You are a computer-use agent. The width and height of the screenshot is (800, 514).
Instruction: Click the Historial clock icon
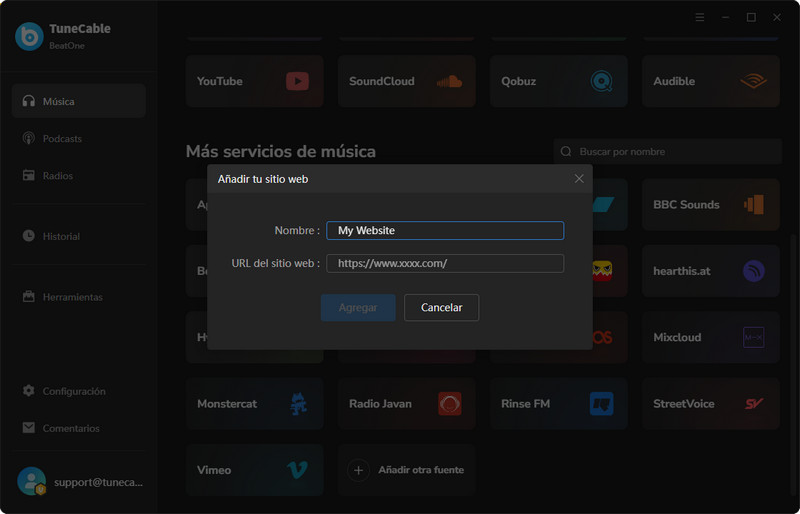pyautogui.click(x=29, y=236)
